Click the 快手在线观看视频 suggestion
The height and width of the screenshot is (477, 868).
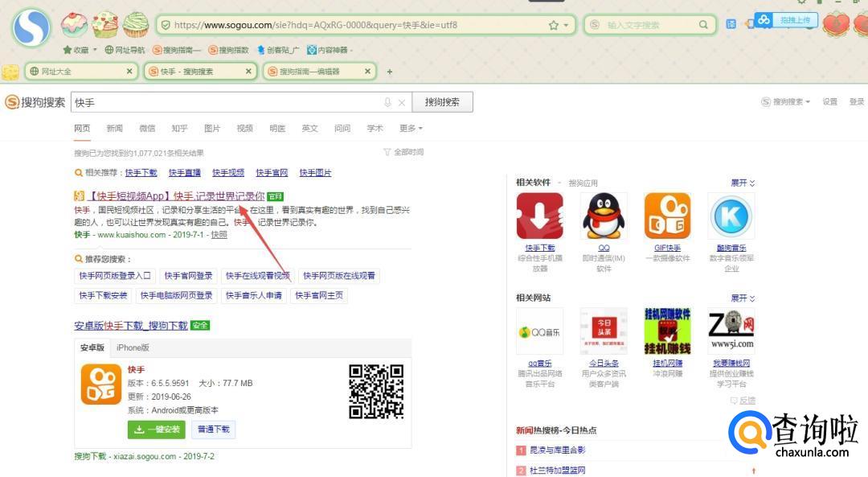tap(257, 275)
